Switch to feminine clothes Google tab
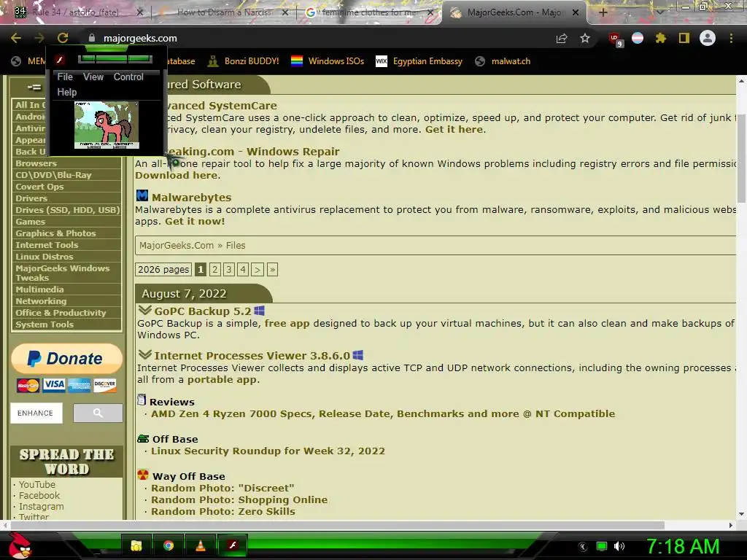747x560 pixels. tap(369, 12)
